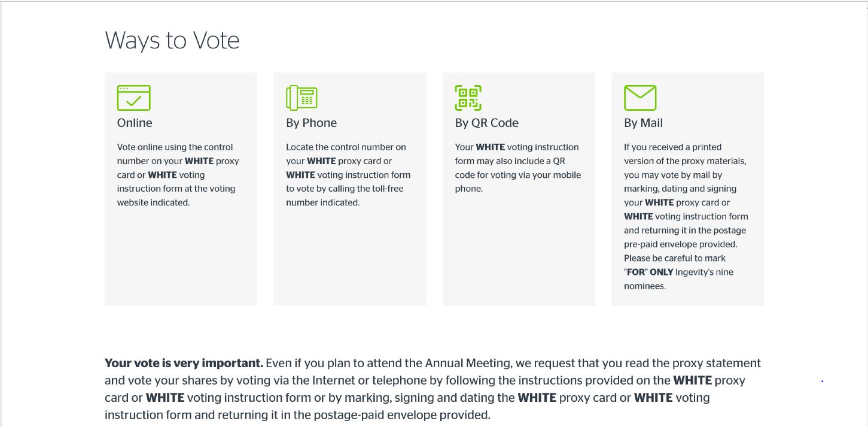Click the "Locate the control number" description
This screenshot has height=427, width=868.
[346, 147]
